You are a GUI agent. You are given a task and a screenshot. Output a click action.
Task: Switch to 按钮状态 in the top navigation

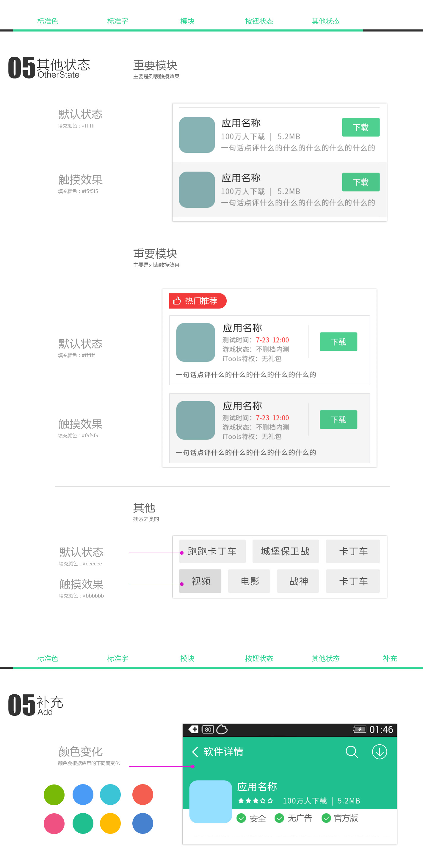[x=259, y=21]
